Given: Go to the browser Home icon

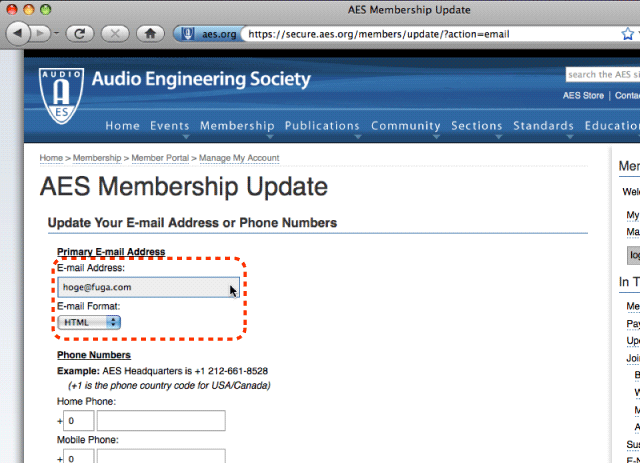Looking at the screenshot, I should tap(150, 33).
